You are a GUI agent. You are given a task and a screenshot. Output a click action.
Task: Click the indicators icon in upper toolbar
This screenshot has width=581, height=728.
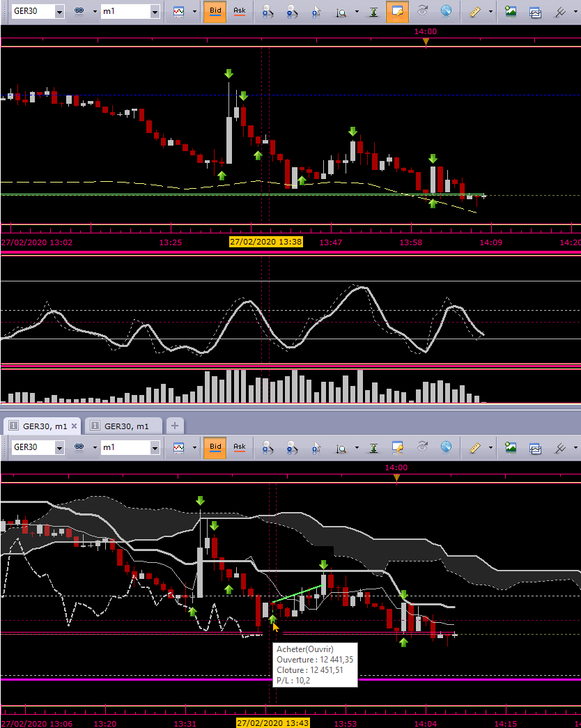pyautogui.click(x=560, y=12)
